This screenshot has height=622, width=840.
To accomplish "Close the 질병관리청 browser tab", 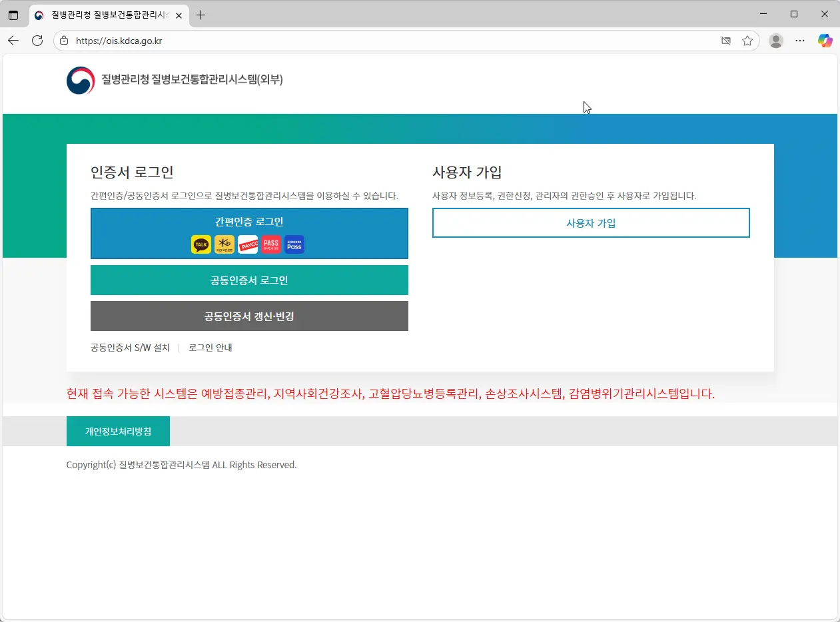I will click(179, 15).
